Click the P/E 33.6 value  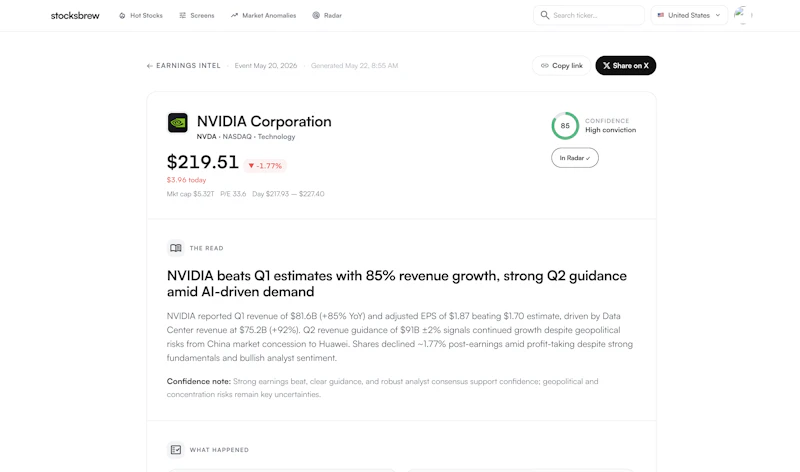[233, 194]
